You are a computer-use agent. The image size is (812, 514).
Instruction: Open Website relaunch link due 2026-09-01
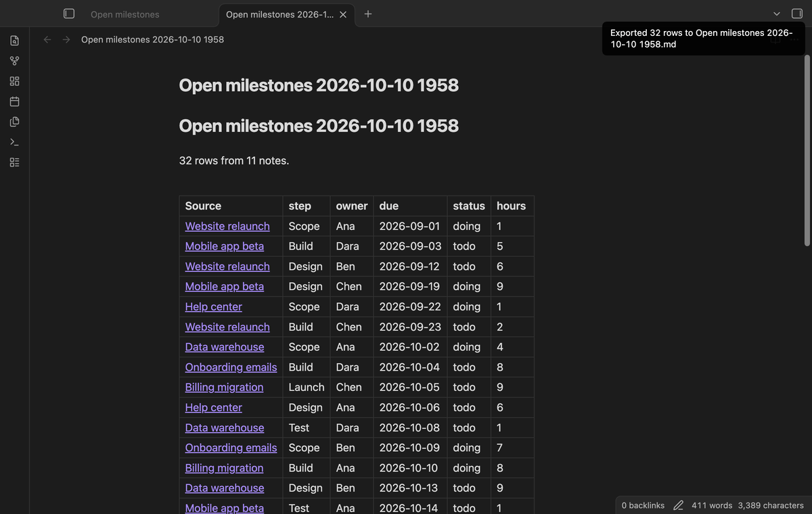[x=227, y=226]
